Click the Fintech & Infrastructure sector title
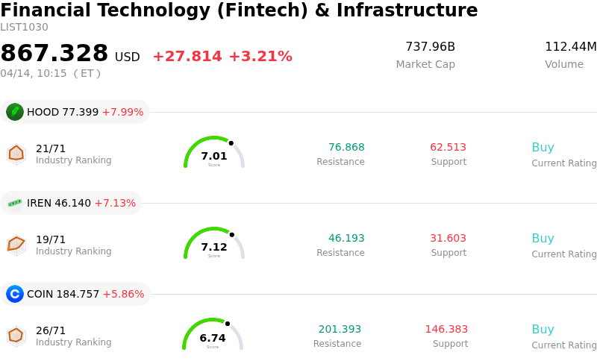This screenshot has height=364, width=597. [239, 10]
